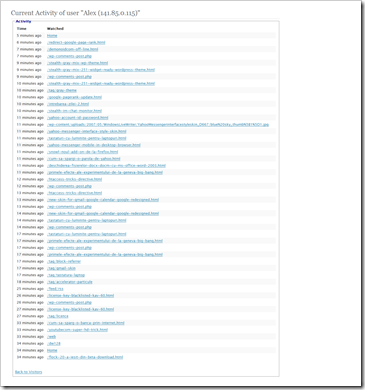Open the /feed/rss link
365x390 pixels.
[x=55, y=289]
